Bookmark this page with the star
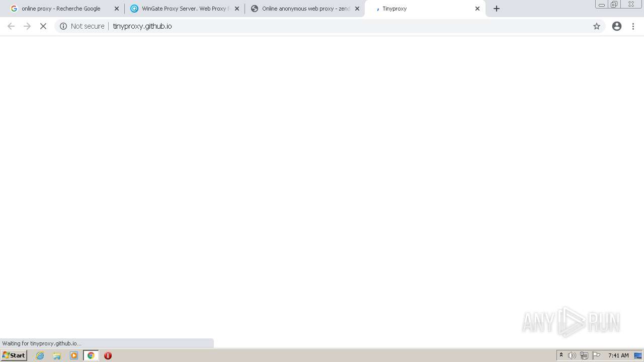The image size is (644, 362). click(597, 26)
